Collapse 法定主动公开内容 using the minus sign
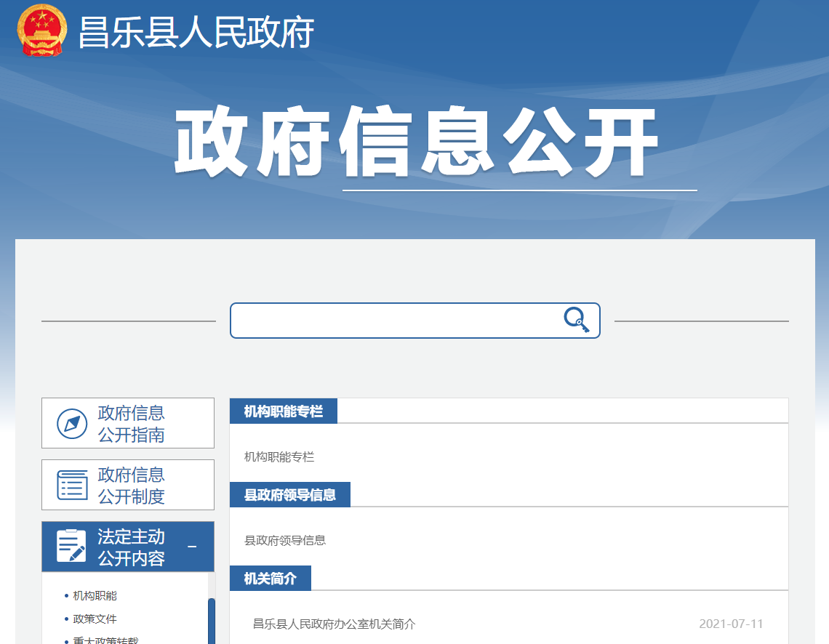829x644 pixels. 192,547
